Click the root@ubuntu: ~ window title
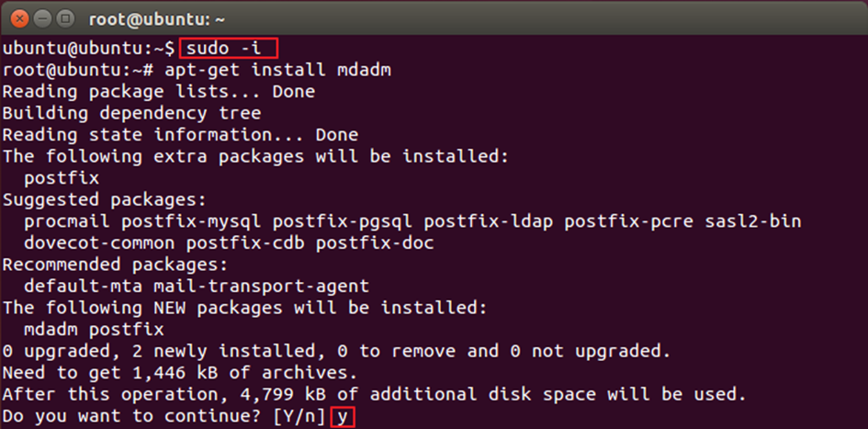The image size is (868, 429). coord(158,18)
